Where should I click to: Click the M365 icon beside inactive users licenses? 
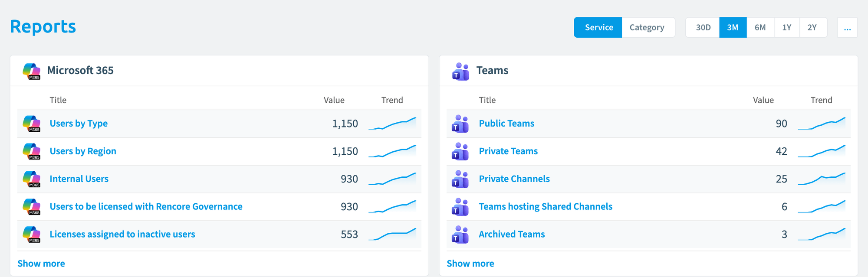pos(31,235)
